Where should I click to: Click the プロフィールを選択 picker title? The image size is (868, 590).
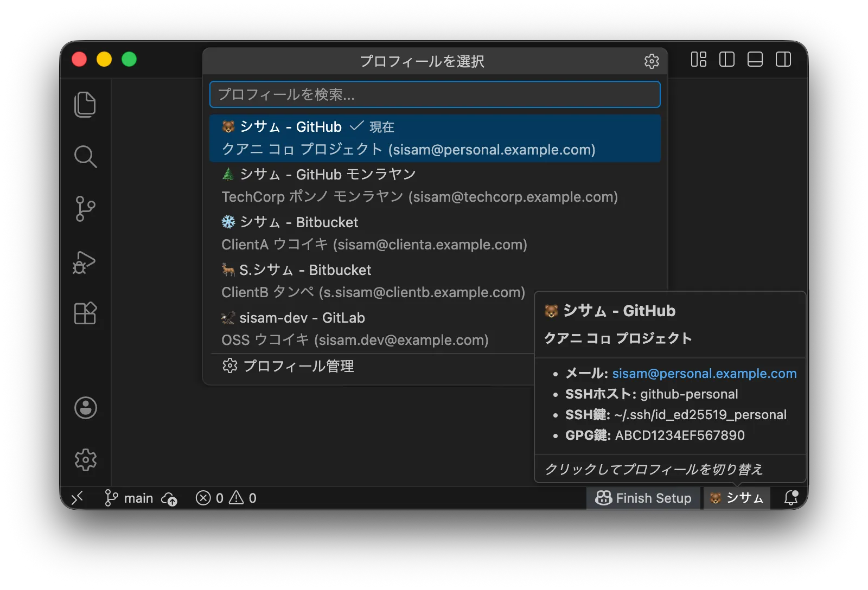pyautogui.click(x=422, y=61)
